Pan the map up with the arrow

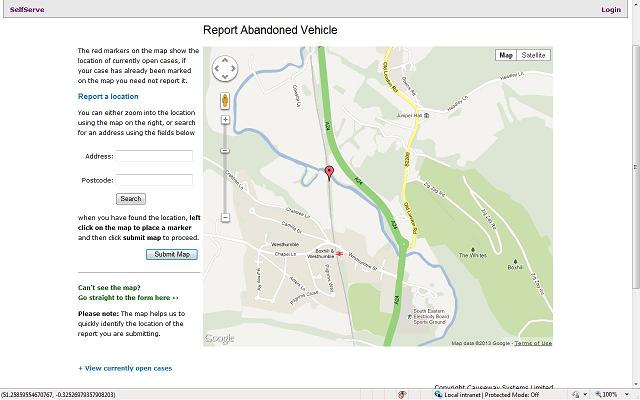click(225, 60)
